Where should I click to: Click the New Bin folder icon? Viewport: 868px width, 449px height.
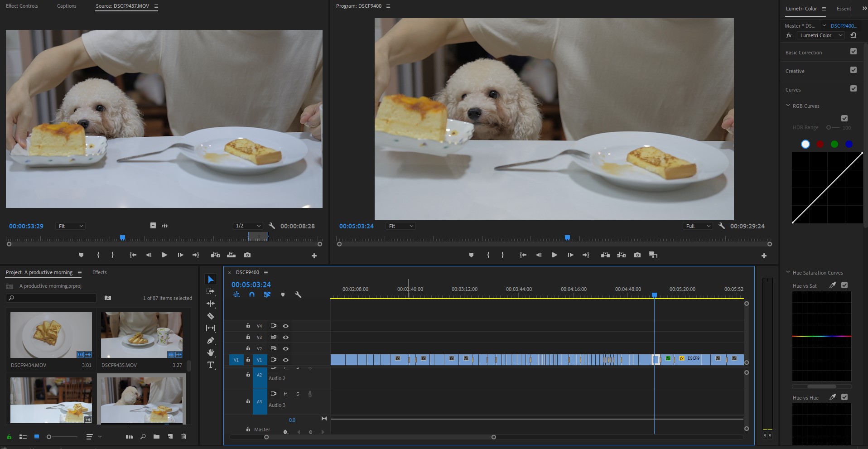pos(156,437)
